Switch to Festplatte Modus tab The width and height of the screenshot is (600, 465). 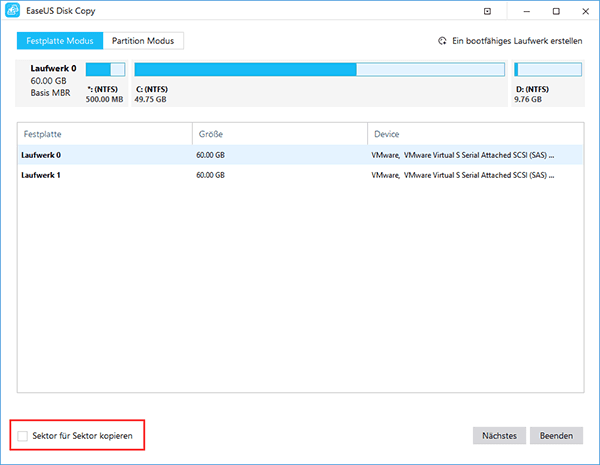pos(60,41)
